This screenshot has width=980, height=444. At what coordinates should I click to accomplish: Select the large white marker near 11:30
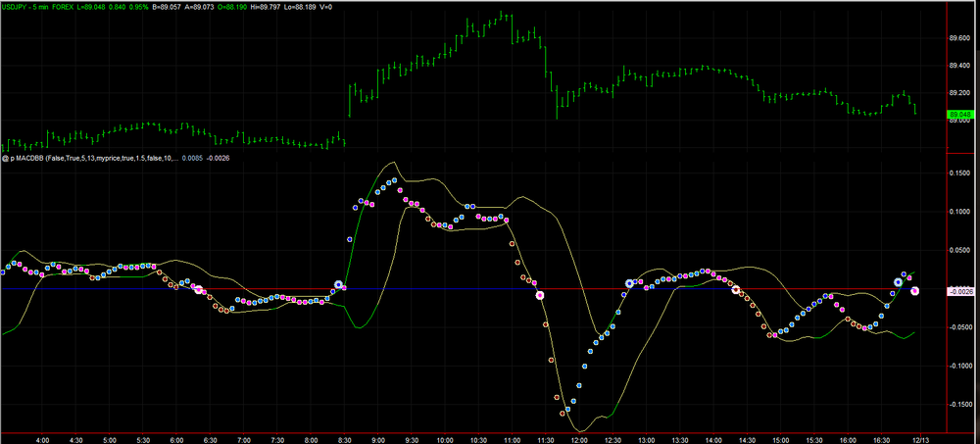(x=540, y=295)
